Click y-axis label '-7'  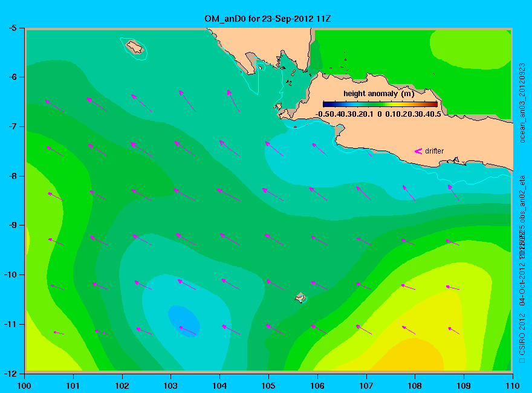[x=12, y=126]
